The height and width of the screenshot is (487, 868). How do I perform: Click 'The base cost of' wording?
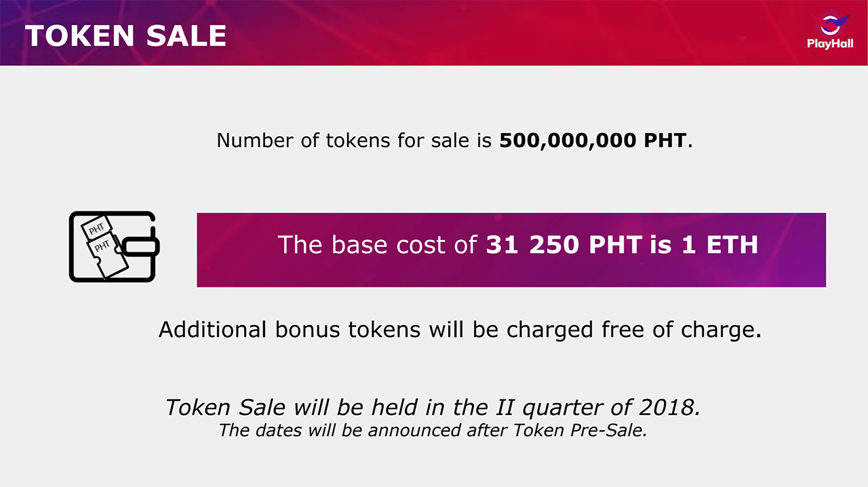pos(378,245)
